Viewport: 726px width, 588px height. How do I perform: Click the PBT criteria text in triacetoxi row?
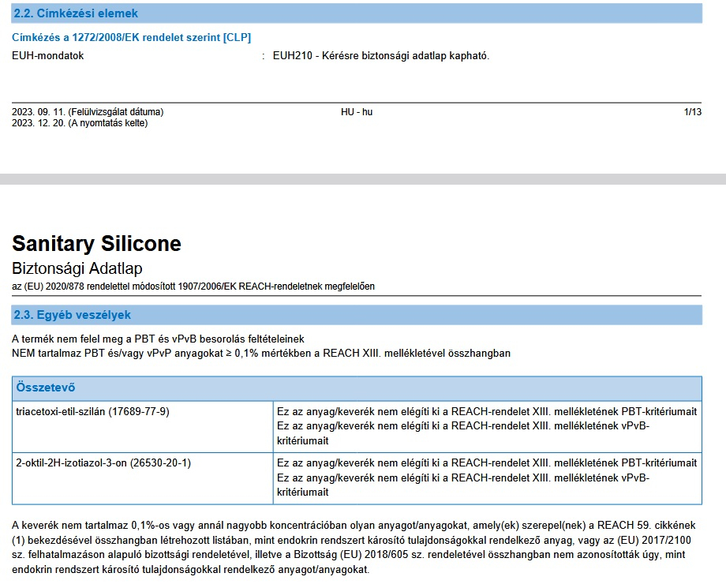(486, 412)
